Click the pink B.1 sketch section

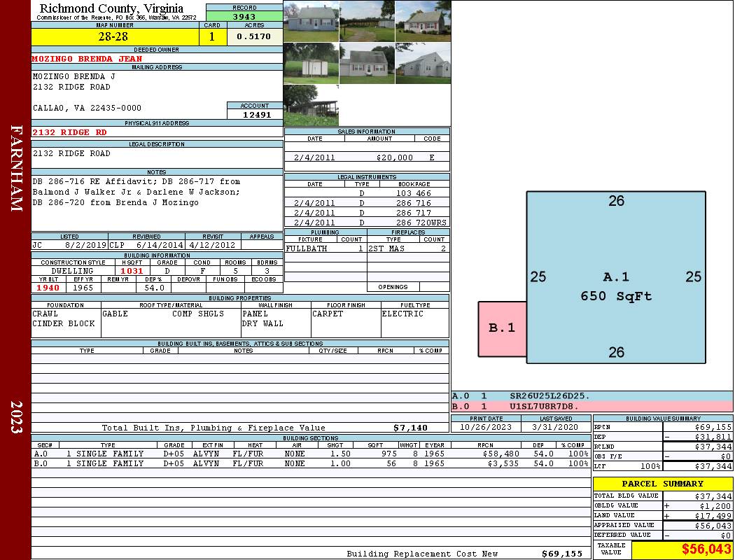pyautogui.click(x=502, y=328)
